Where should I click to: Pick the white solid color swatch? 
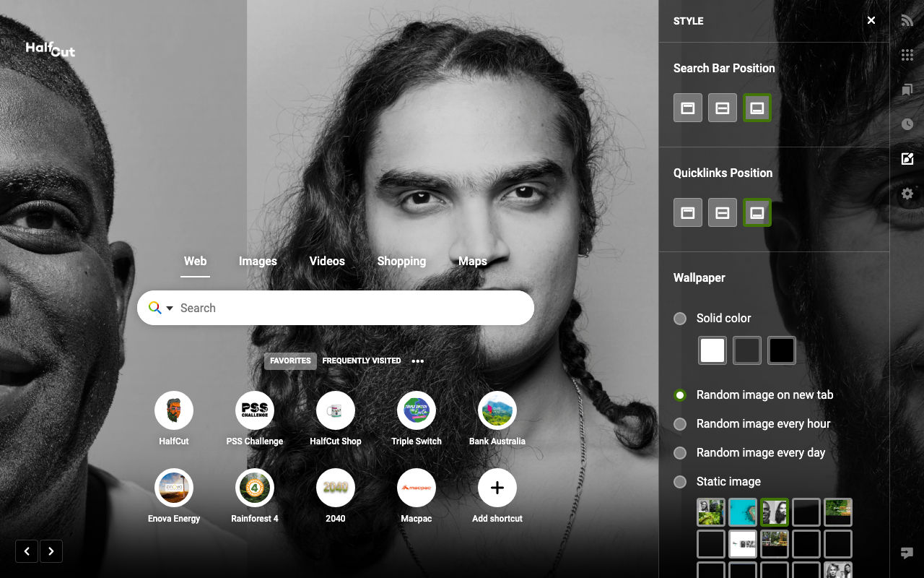coord(712,350)
